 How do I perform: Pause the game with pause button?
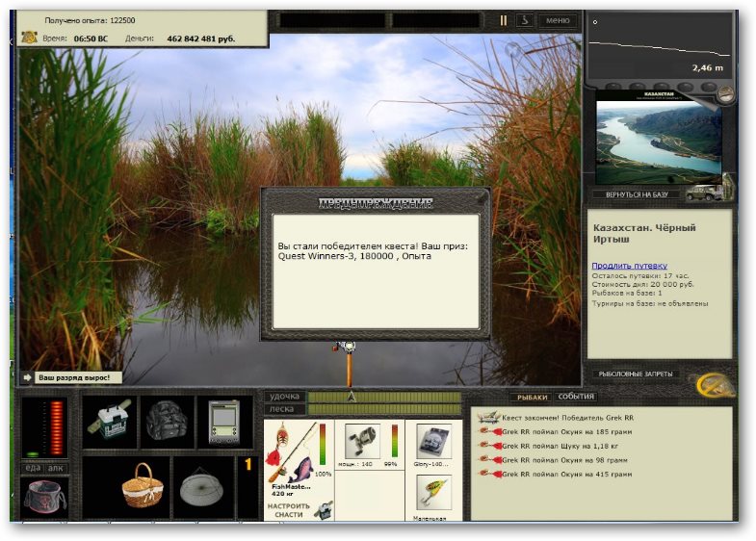pyautogui.click(x=503, y=21)
